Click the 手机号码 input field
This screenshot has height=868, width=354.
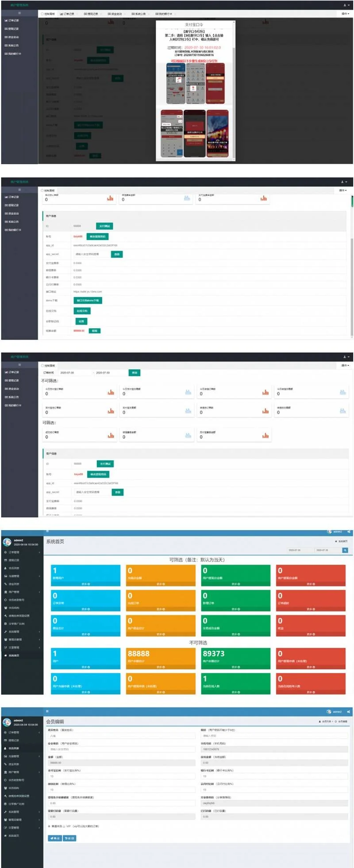(x=274, y=749)
